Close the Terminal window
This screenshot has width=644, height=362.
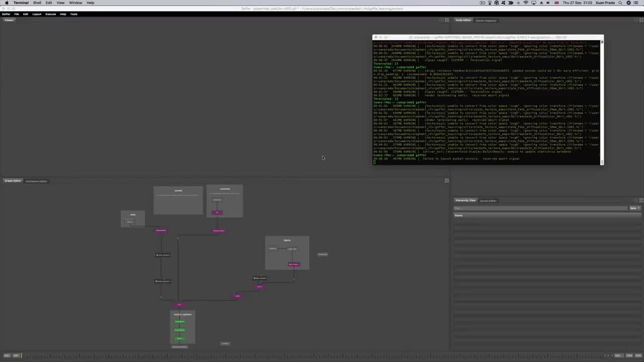(375, 37)
